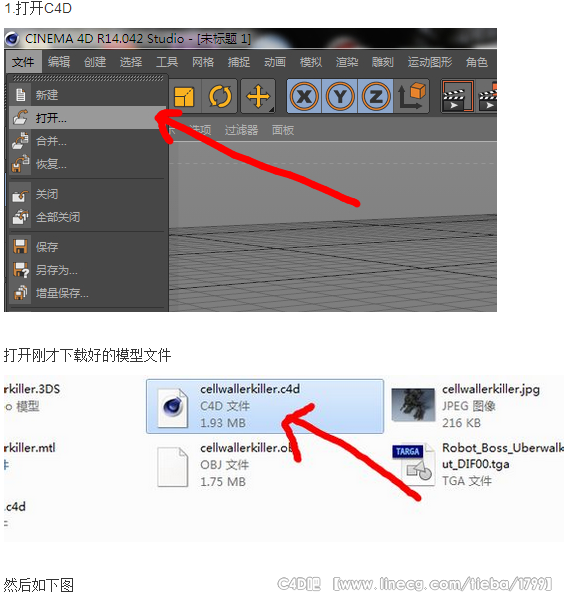Screen dimensions: 578x601
Task: Choose 全部关闭 from the File menu
Action: pos(87,217)
